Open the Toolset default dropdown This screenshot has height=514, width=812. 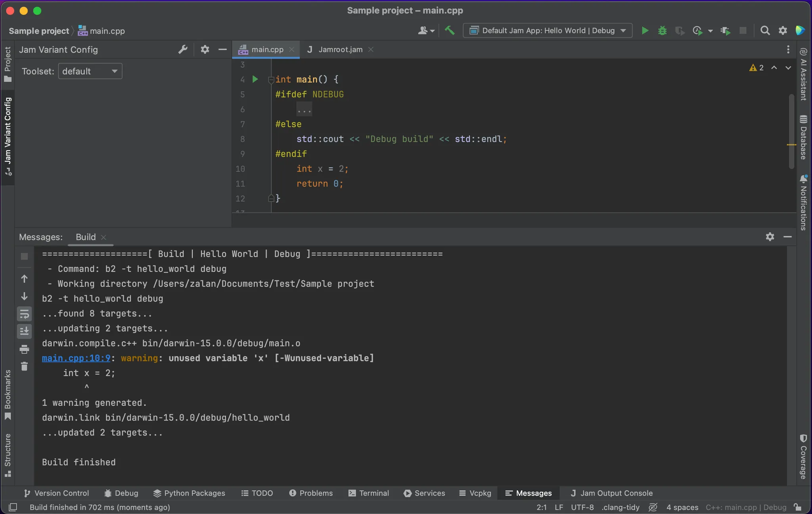click(x=90, y=71)
